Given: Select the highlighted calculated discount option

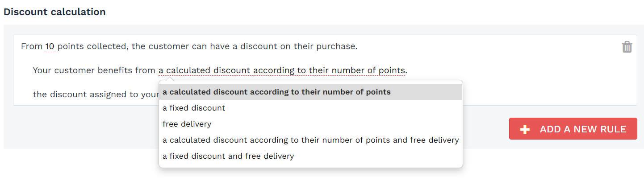Looking at the screenshot, I should (x=311, y=92).
